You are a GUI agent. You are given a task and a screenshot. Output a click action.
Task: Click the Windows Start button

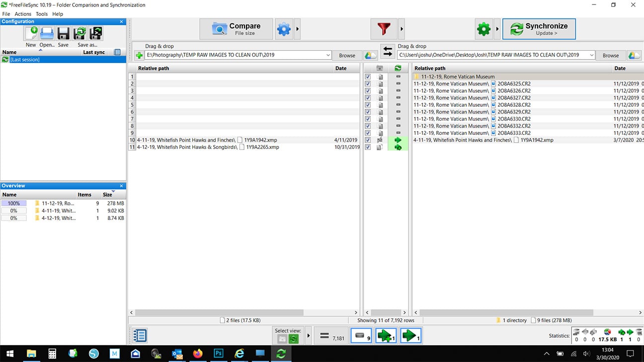10,354
